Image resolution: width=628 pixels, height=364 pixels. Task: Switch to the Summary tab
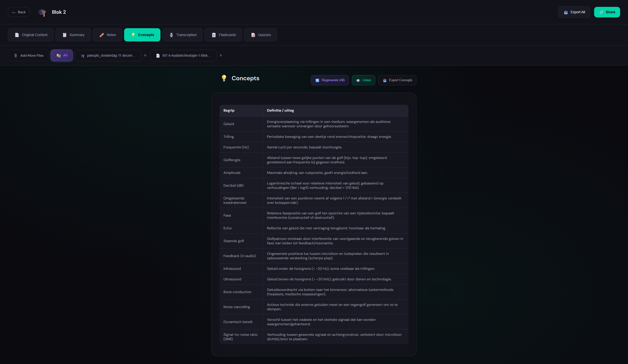pos(73,35)
